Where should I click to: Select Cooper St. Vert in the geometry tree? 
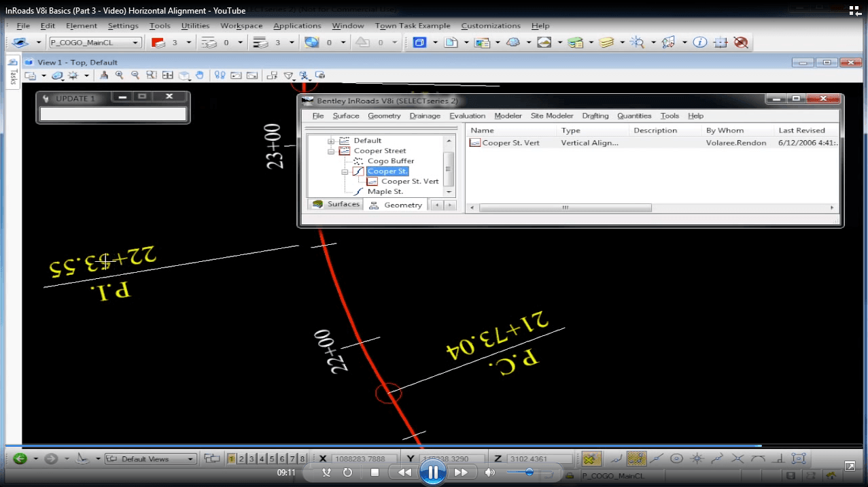409,182
